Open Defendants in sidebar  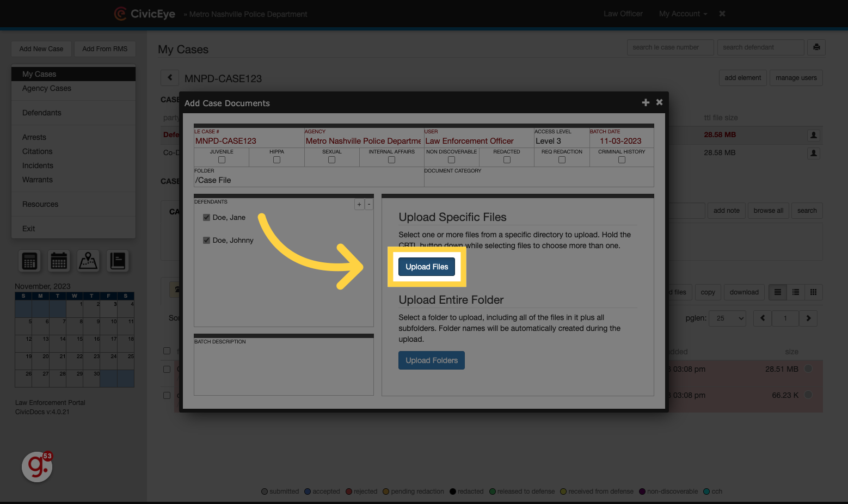73,113
